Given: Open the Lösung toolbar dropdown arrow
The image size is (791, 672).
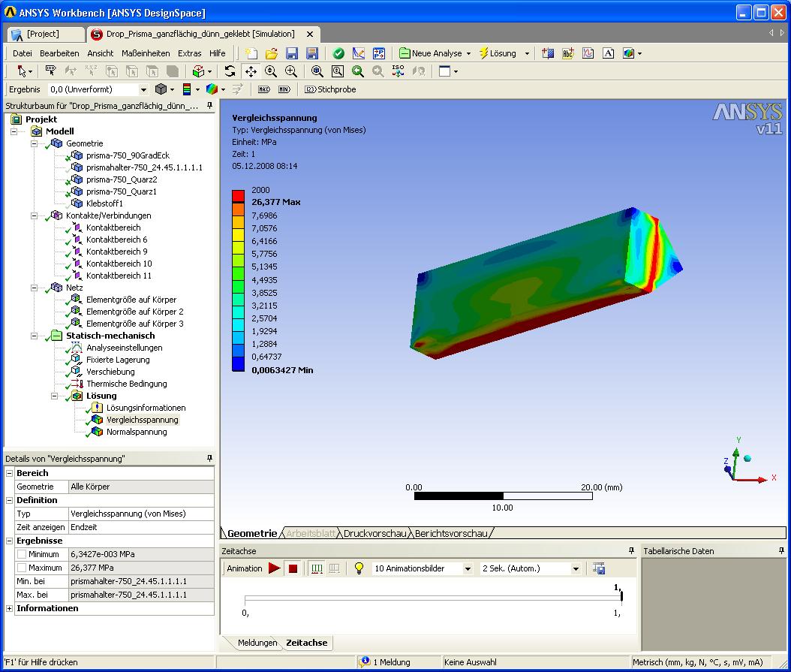Looking at the screenshot, I should [527, 53].
